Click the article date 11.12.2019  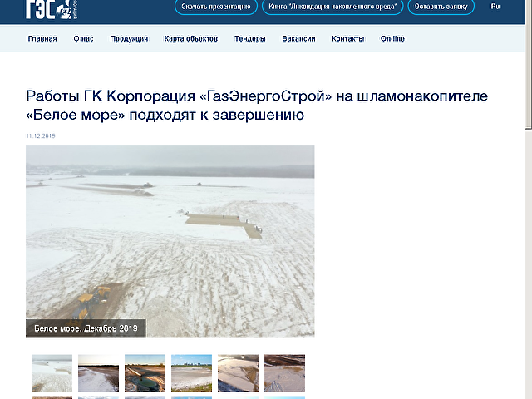click(x=41, y=136)
